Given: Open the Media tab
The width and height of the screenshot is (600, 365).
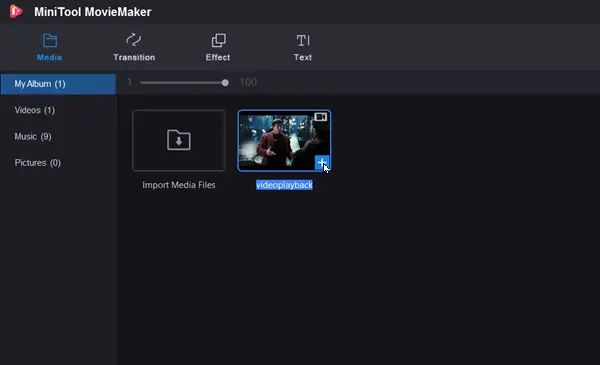Looking at the screenshot, I should pyautogui.click(x=49, y=47).
